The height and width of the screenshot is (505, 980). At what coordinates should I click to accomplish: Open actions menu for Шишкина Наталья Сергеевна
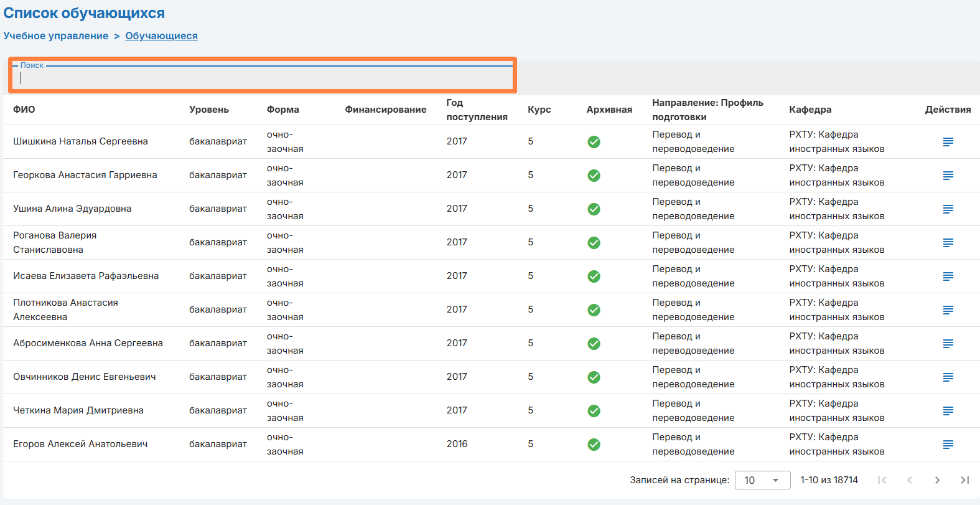tap(948, 142)
